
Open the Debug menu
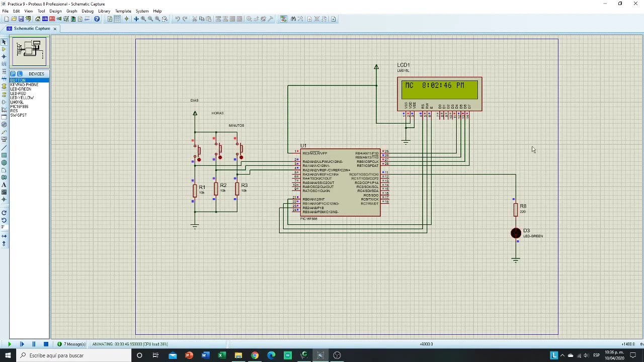[88, 11]
